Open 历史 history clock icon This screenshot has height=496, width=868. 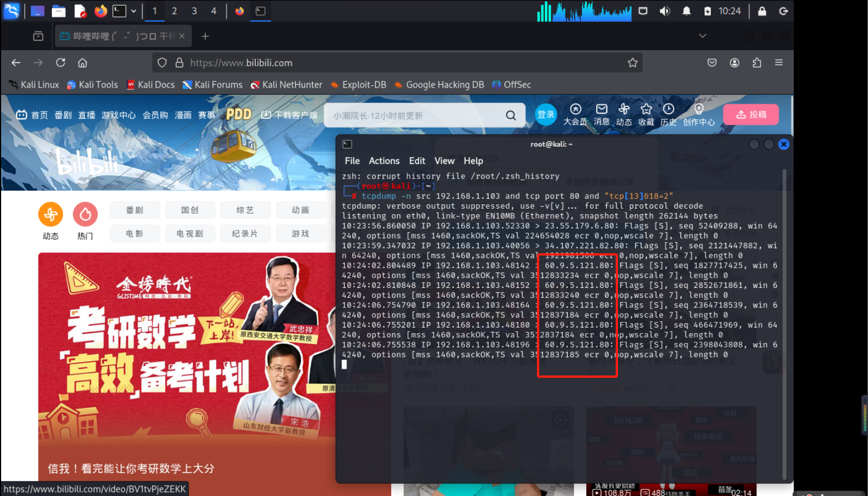point(669,114)
